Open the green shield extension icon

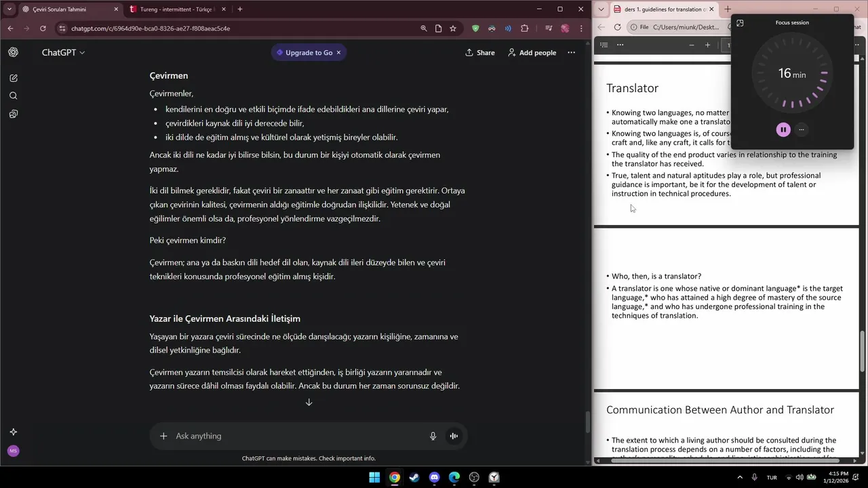click(x=475, y=28)
